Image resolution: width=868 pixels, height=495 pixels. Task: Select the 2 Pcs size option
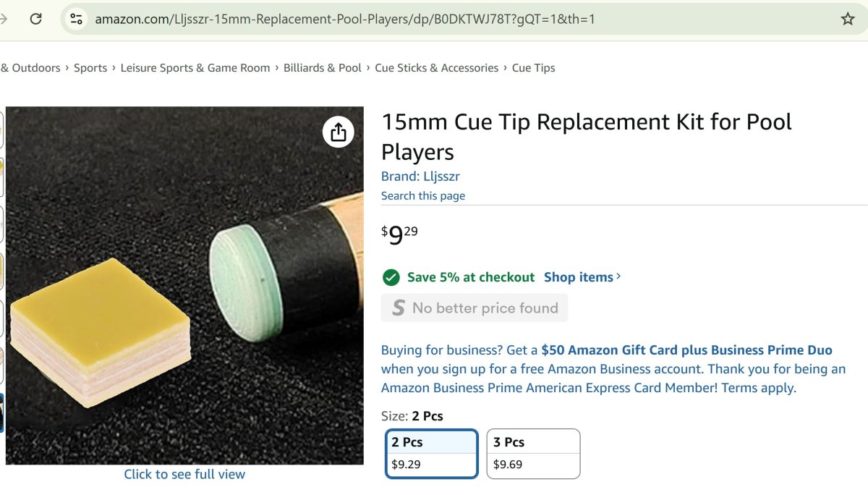(x=432, y=453)
